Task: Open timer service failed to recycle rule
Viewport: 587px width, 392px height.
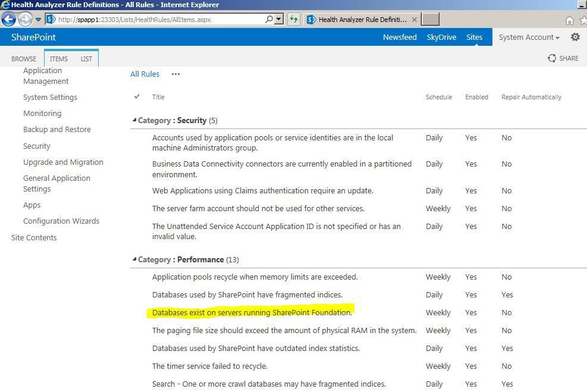Action: pyautogui.click(x=209, y=366)
